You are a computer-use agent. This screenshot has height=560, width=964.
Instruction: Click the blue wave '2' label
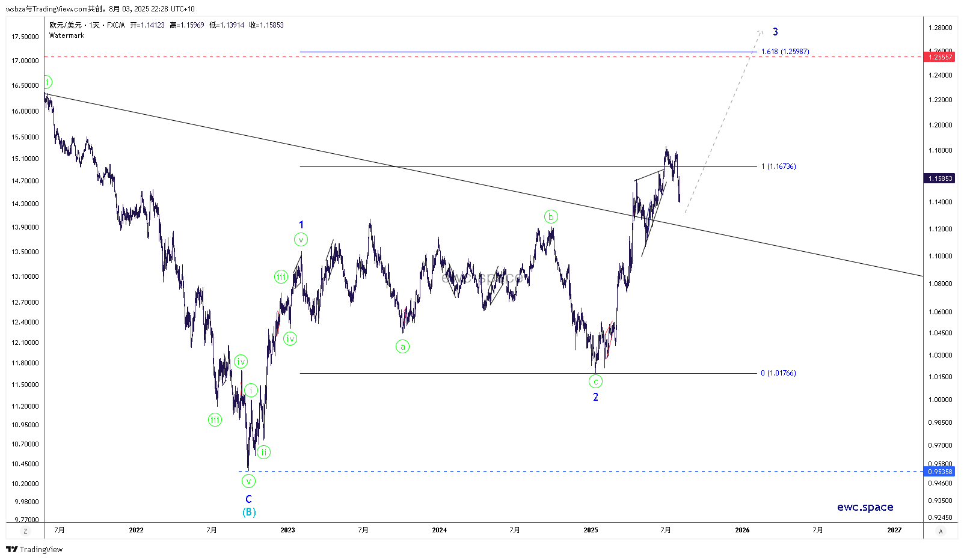595,397
